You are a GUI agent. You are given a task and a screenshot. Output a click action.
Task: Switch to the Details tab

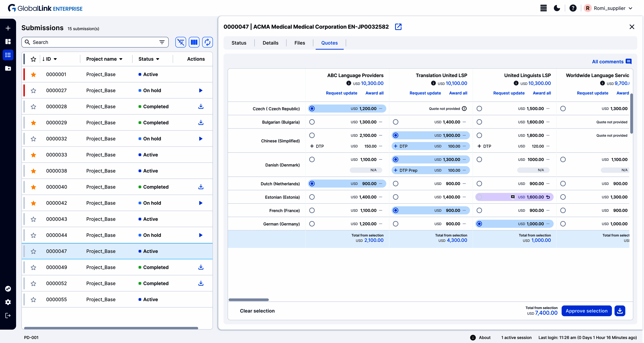[x=270, y=43]
